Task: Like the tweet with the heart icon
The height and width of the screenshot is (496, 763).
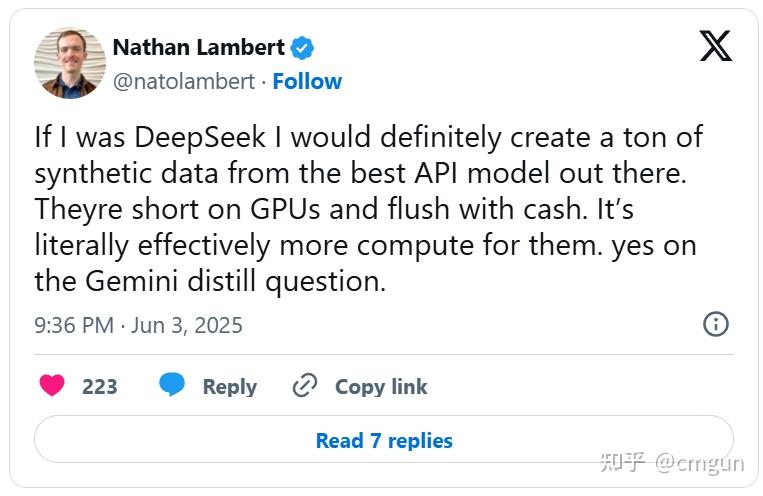Action: (x=52, y=386)
